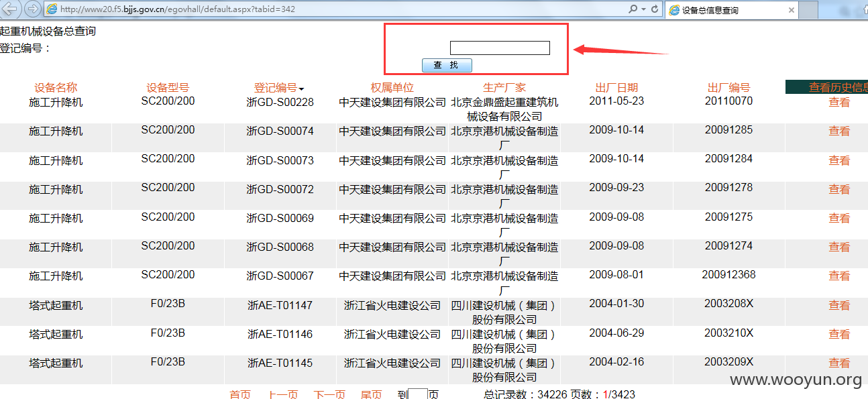The width and height of the screenshot is (868, 399).
Task: Click the search magnifier in address bar
Action: pos(633,9)
